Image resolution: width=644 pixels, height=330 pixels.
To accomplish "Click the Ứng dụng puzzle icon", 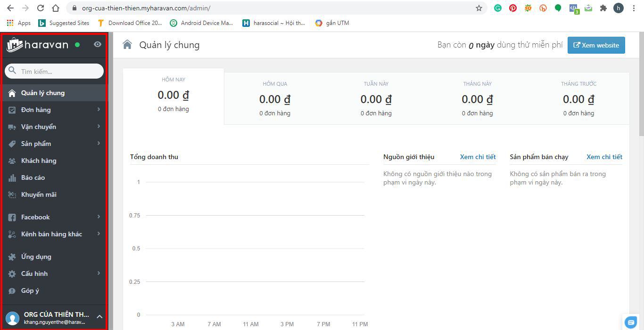I will click(x=12, y=257).
